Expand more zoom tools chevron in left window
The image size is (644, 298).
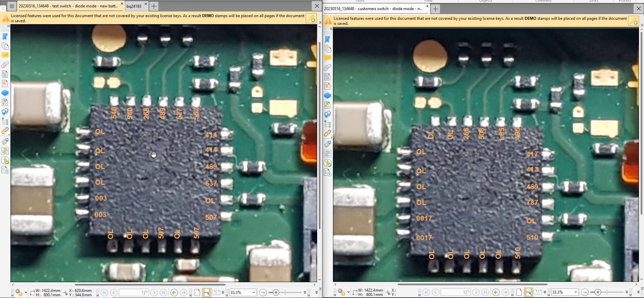pos(305,293)
